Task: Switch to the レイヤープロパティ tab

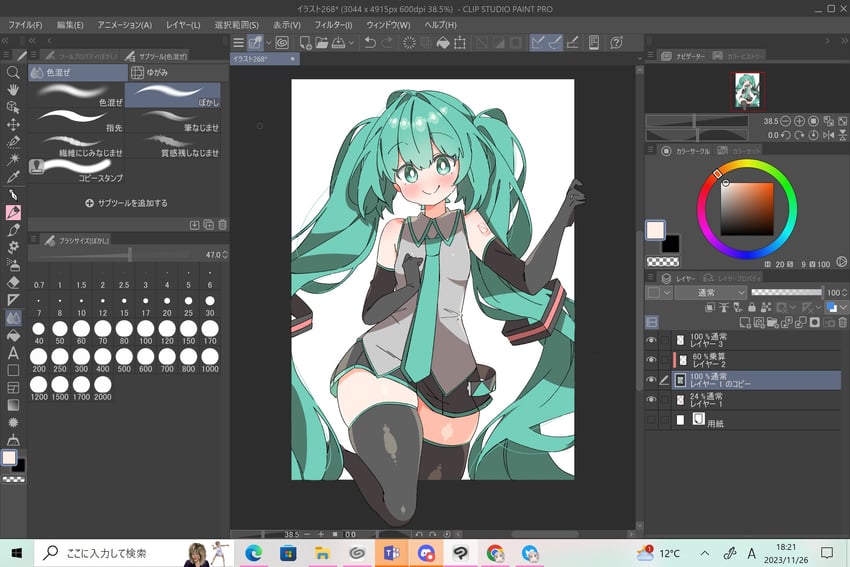Action: (733, 278)
